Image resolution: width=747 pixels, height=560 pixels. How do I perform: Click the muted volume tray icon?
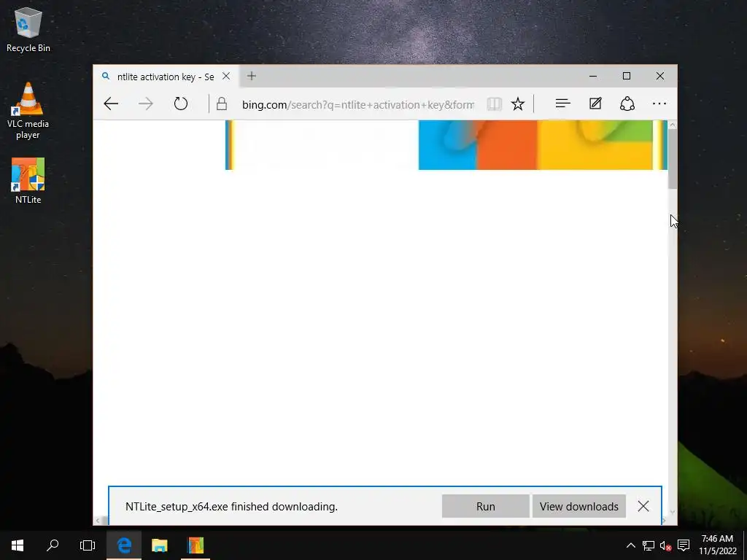click(x=665, y=545)
